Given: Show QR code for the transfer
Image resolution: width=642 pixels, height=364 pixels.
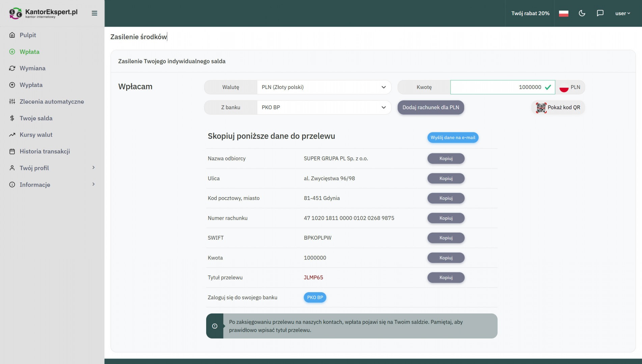Looking at the screenshot, I should pyautogui.click(x=558, y=108).
